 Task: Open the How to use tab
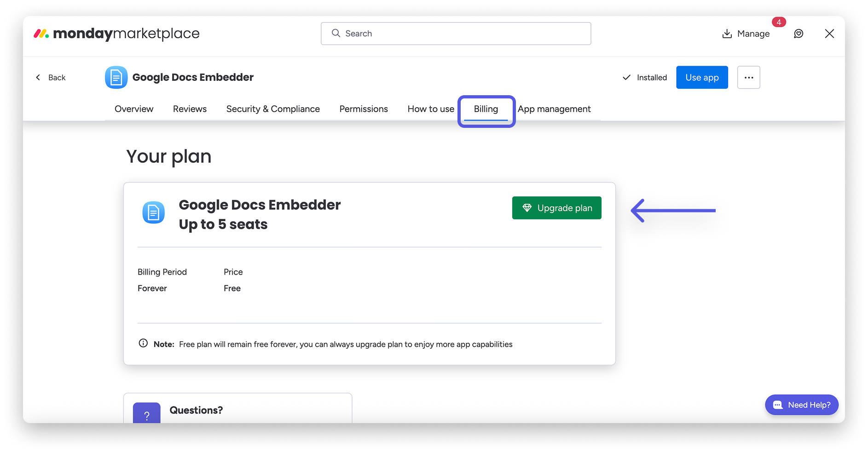(431, 109)
